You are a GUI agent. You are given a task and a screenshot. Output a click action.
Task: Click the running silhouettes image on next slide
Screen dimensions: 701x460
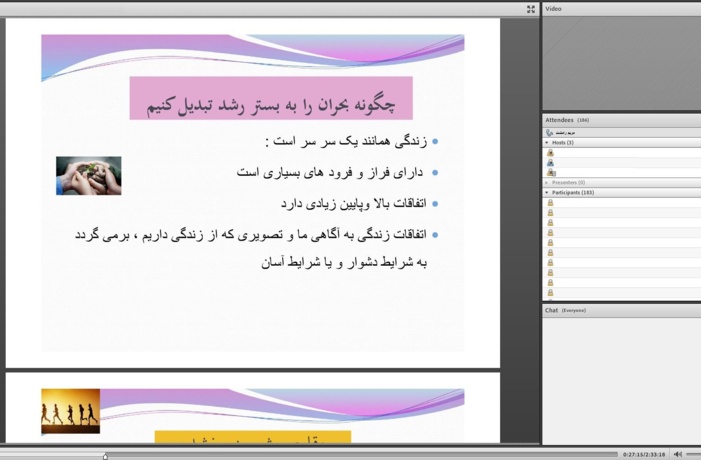point(71,411)
